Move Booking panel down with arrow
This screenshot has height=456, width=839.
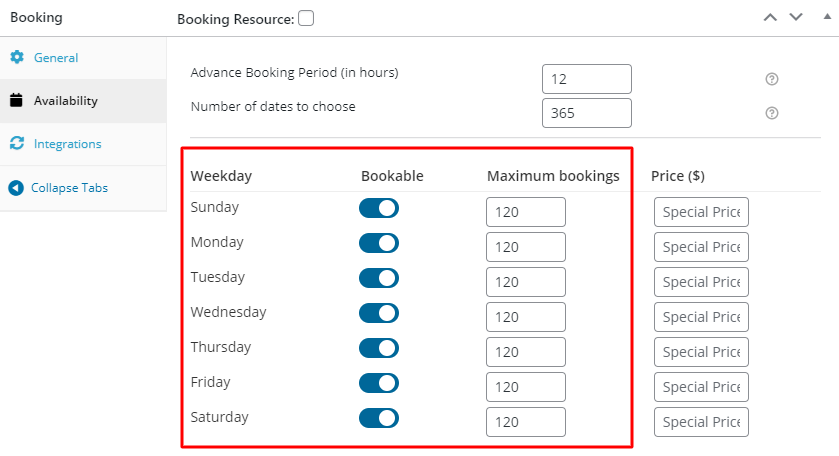coord(796,17)
